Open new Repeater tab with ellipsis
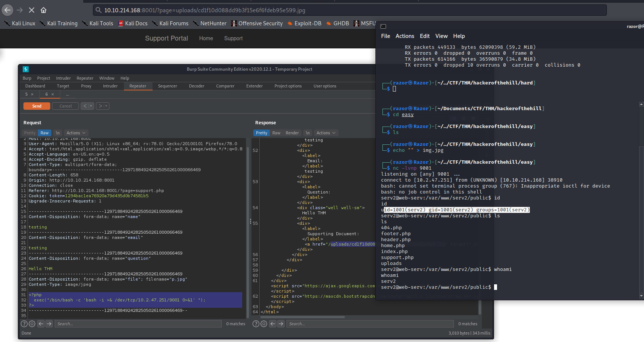Screen dimensions: 644x342 tap(67, 95)
